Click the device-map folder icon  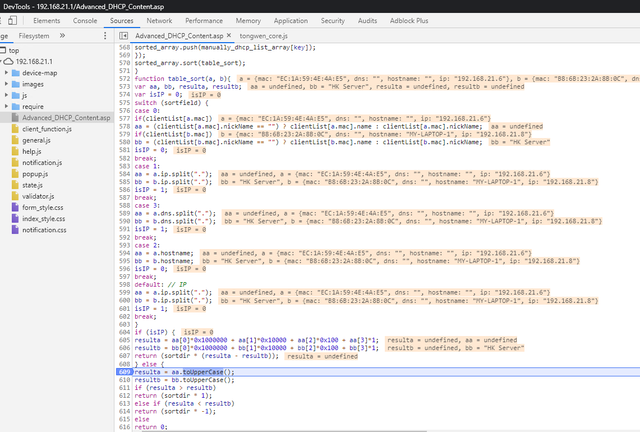(16, 73)
